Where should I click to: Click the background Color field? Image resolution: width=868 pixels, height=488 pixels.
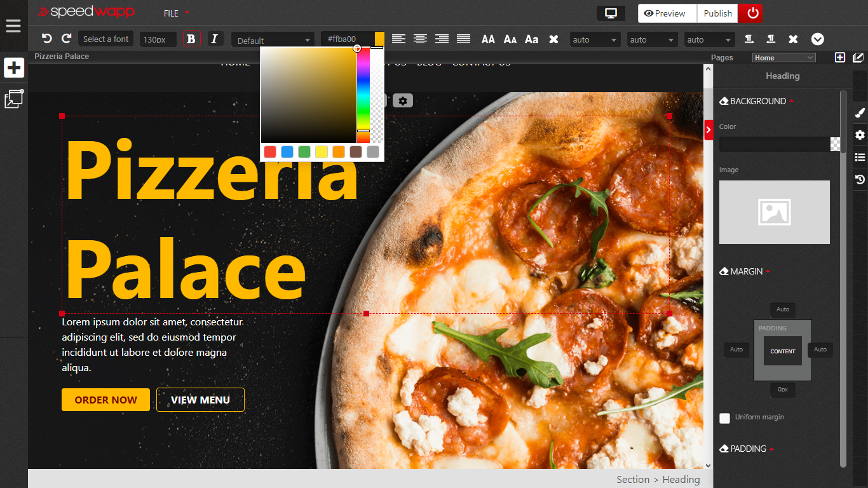(775, 144)
